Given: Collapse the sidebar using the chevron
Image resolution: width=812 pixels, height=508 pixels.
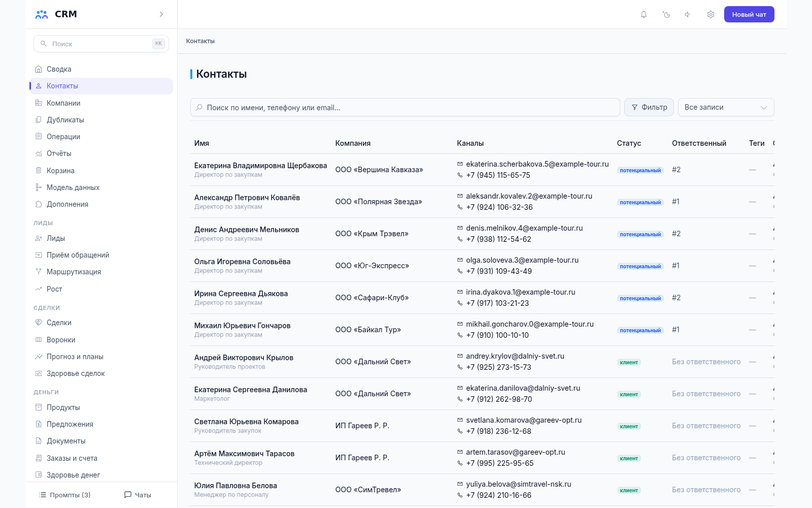Looking at the screenshot, I should (161, 14).
